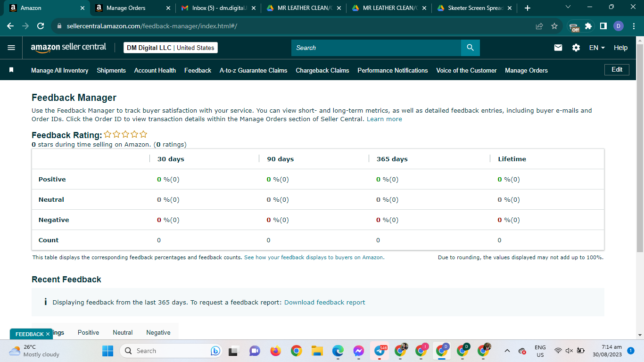Click the '365 days' column header
The height and width of the screenshot is (362, 644).
tap(392, 159)
